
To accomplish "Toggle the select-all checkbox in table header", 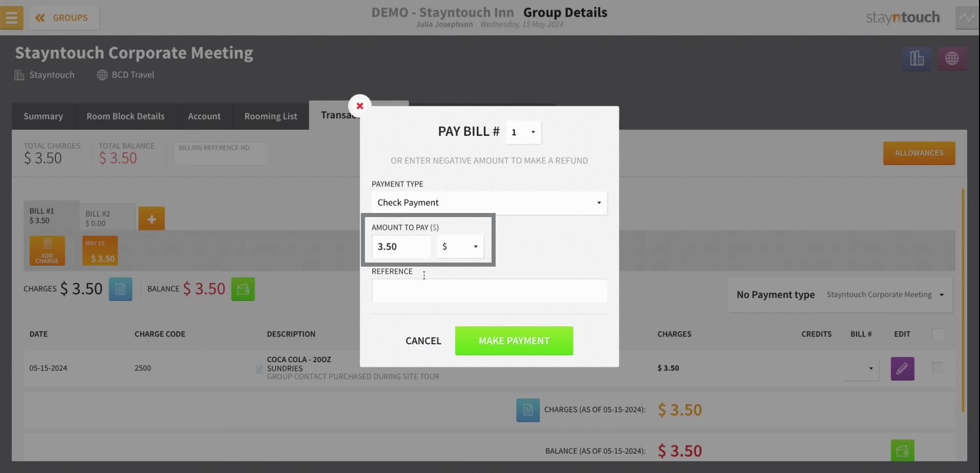I will click(x=938, y=334).
